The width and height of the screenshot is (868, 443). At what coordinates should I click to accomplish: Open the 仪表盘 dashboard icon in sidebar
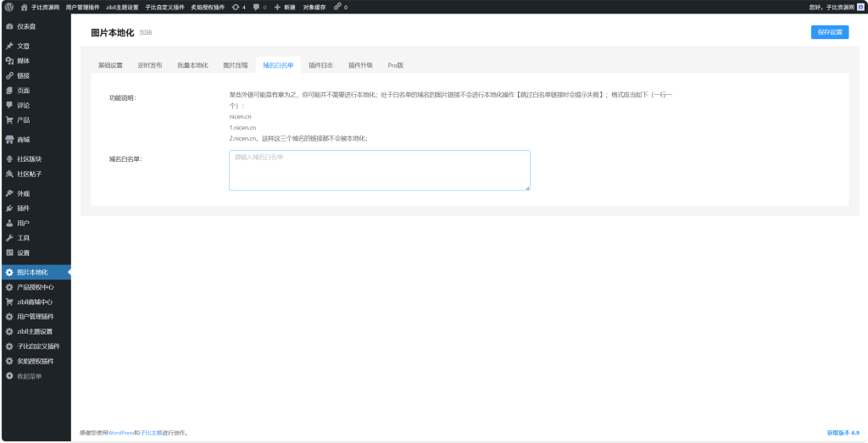click(9, 26)
